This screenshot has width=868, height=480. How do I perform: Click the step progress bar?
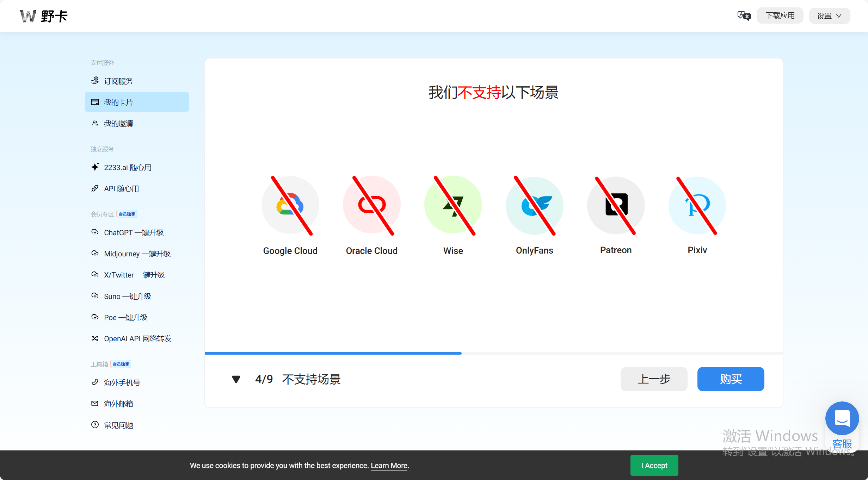pyautogui.click(x=493, y=353)
